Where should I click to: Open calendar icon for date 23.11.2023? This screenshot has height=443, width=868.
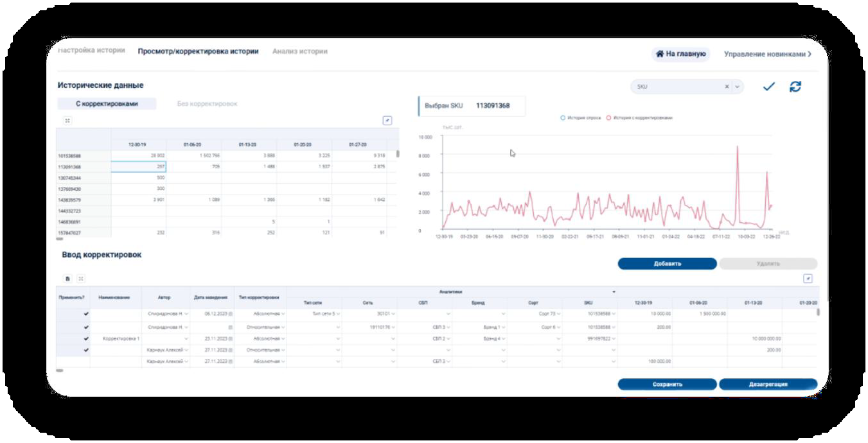[230, 338]
